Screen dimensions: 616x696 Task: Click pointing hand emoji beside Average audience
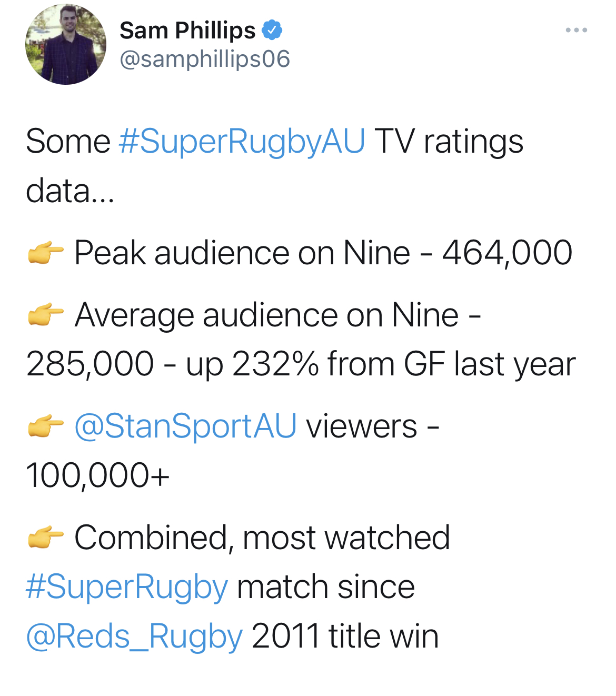point(46,315)
